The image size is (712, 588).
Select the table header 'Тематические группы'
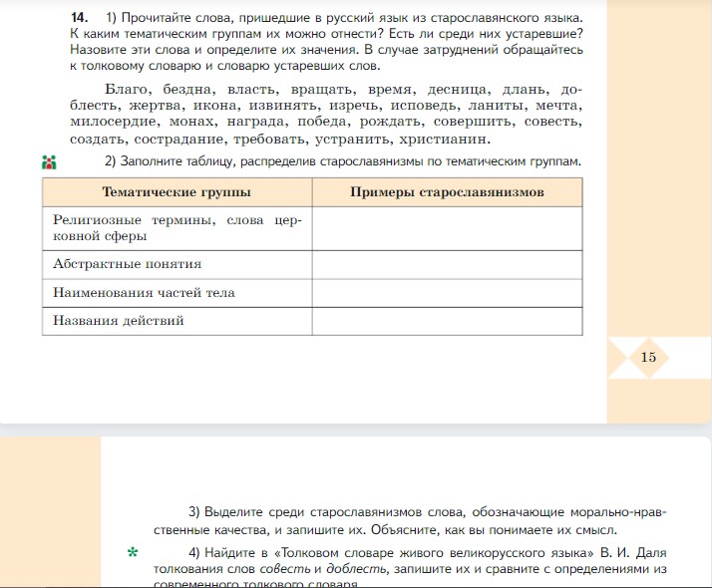(177, 192)
